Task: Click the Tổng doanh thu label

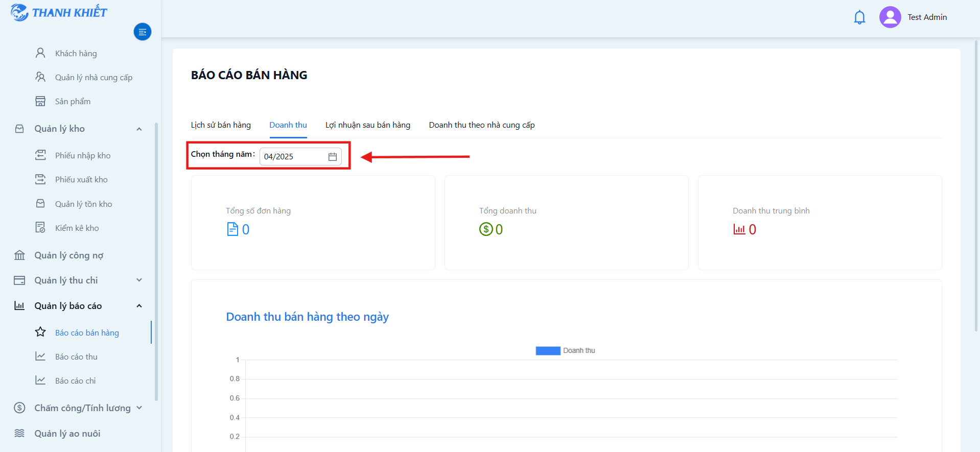Action: (508, 211)
